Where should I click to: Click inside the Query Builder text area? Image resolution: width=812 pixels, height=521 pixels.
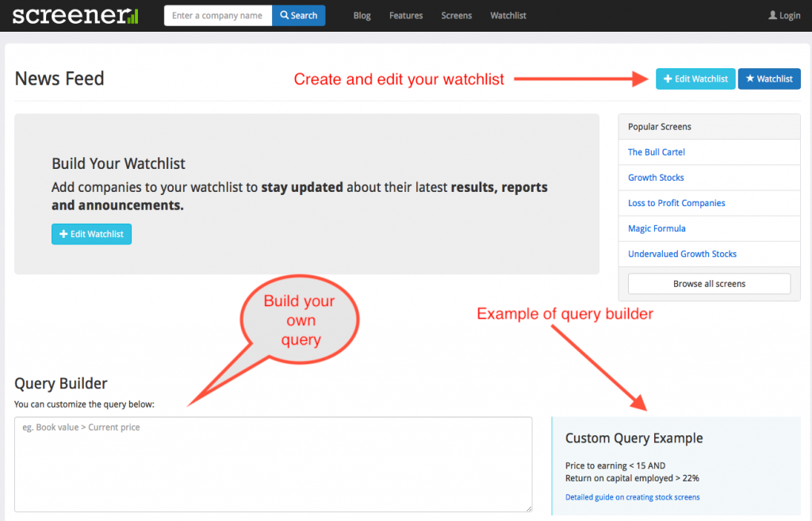[273, 464]
